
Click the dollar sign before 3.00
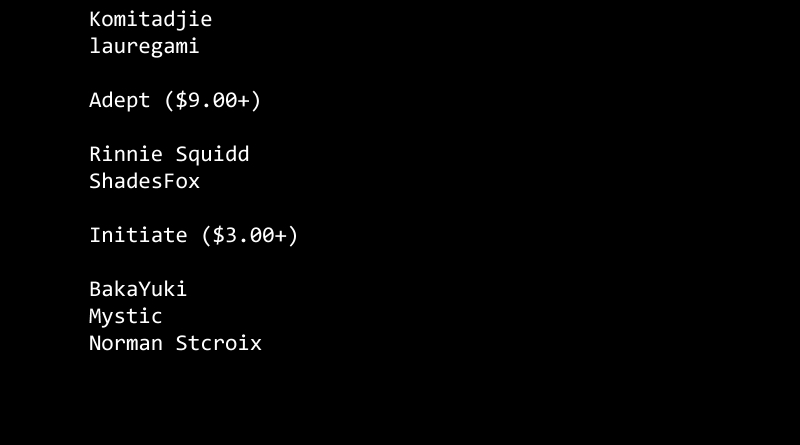pos(218,235)
